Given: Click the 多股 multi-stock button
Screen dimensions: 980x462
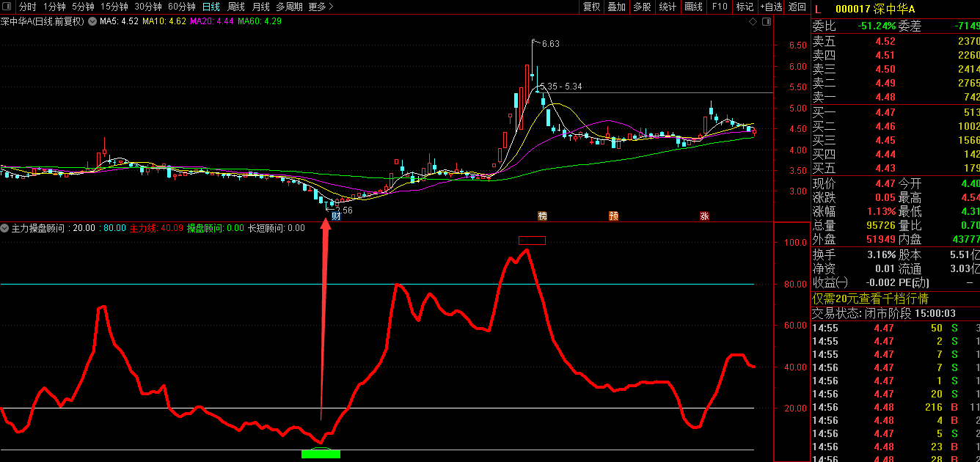Looking at the screenshot, I should pos(642,7).
